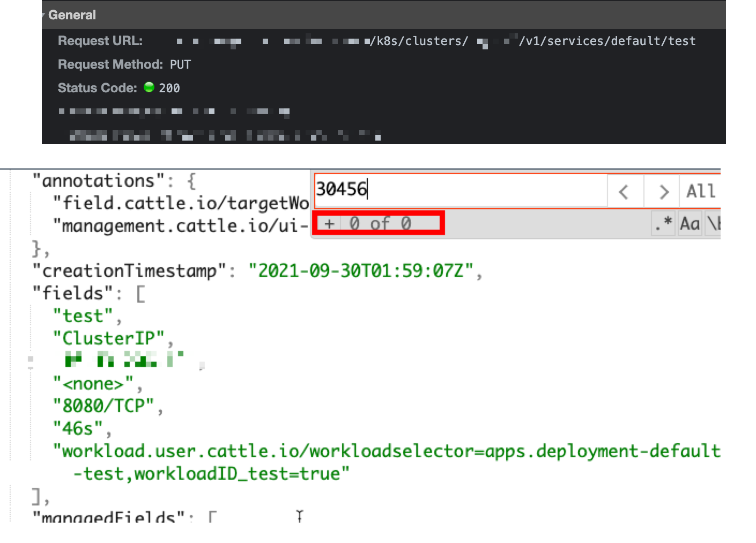Select the 'PUT' request method text
Image resolution: width=756 pixels, height=543 pixels.
coord(181,64)
